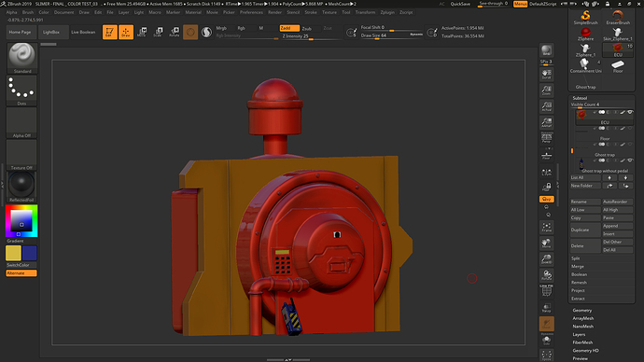Expand the Geometry section
The width and height of the screenshot is (644, 362).
[582, 311]
